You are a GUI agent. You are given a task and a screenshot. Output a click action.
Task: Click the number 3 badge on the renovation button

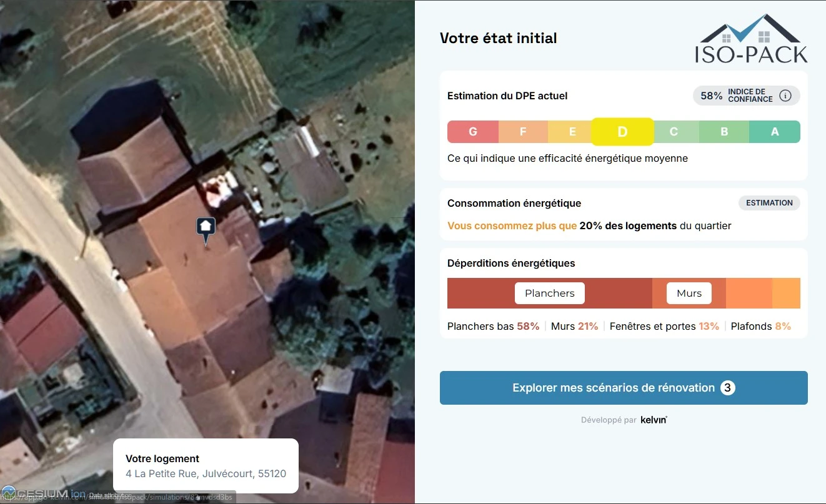[x=727, y=388]
